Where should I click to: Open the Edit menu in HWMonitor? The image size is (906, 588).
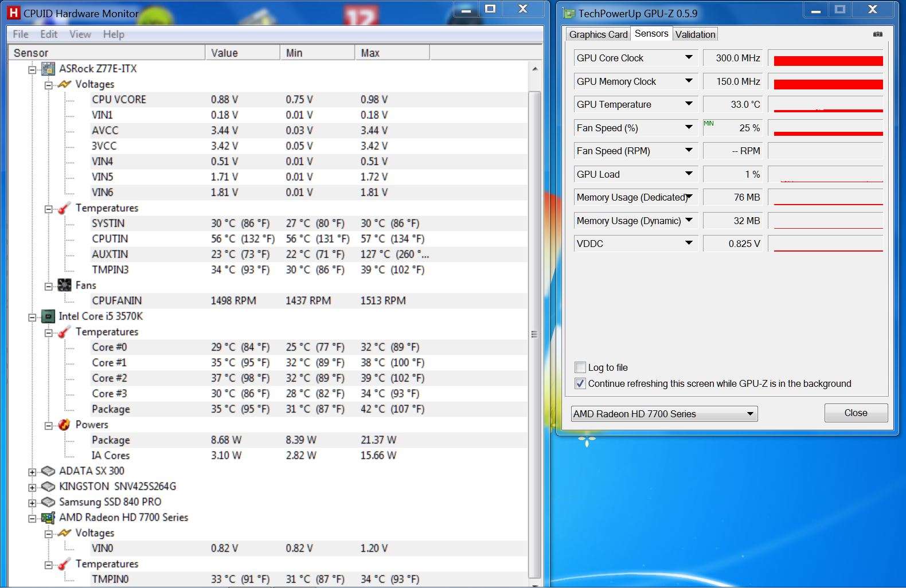49,34
